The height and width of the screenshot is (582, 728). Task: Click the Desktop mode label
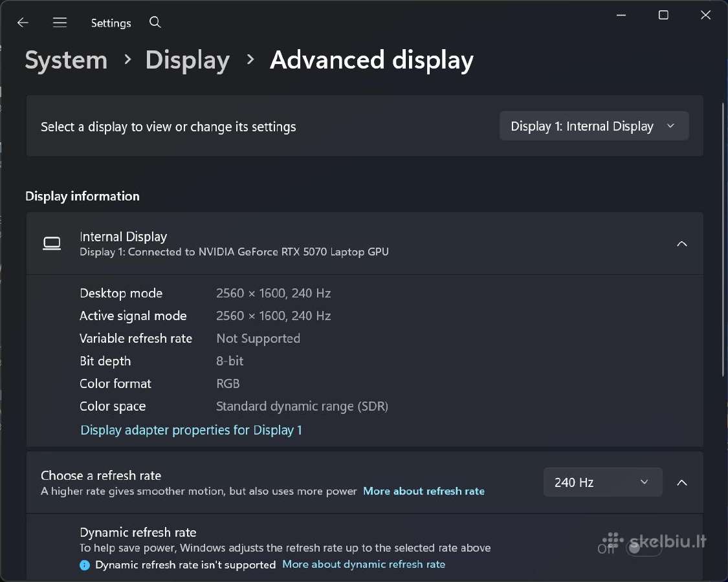[x=121, y=294]
